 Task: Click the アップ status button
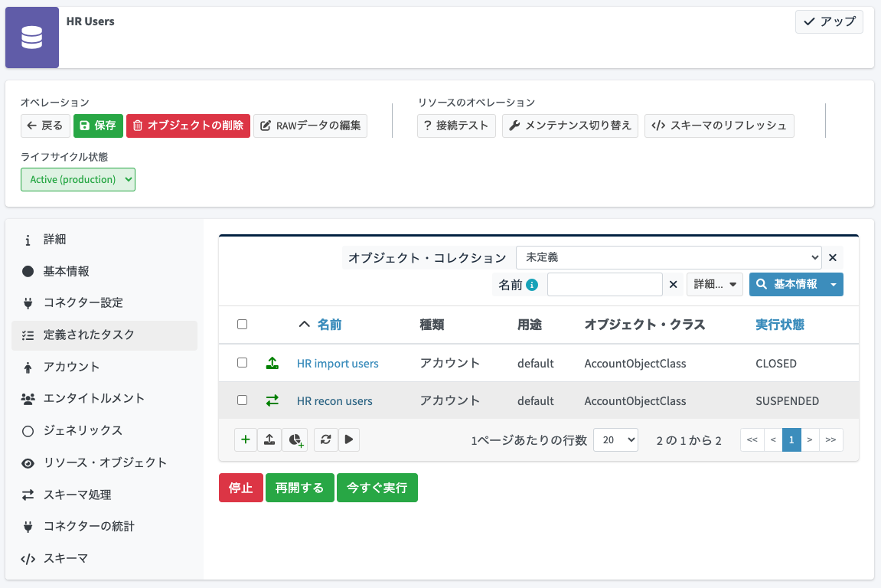pos(829,22)
